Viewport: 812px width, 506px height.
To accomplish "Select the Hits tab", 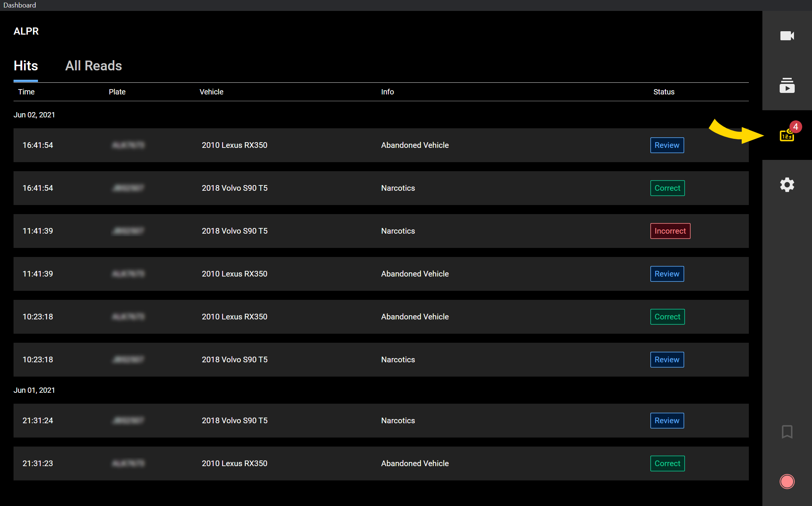I will [x=26, y=65].
